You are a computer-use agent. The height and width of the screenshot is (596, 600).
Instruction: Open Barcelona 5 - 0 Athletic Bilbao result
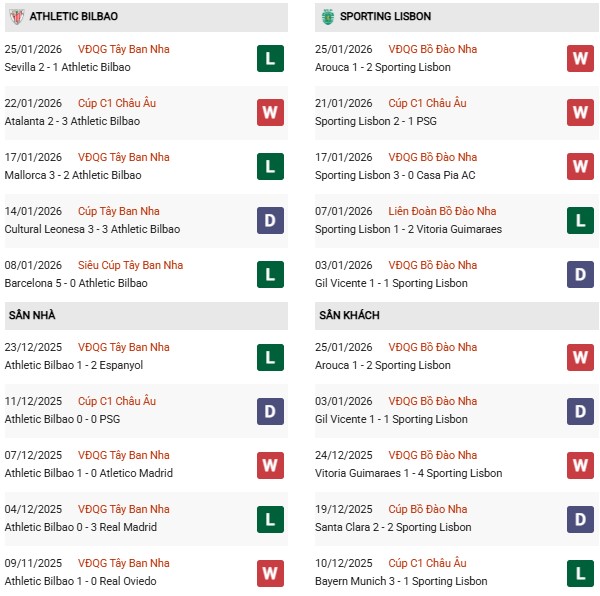(x=78, y=283)
